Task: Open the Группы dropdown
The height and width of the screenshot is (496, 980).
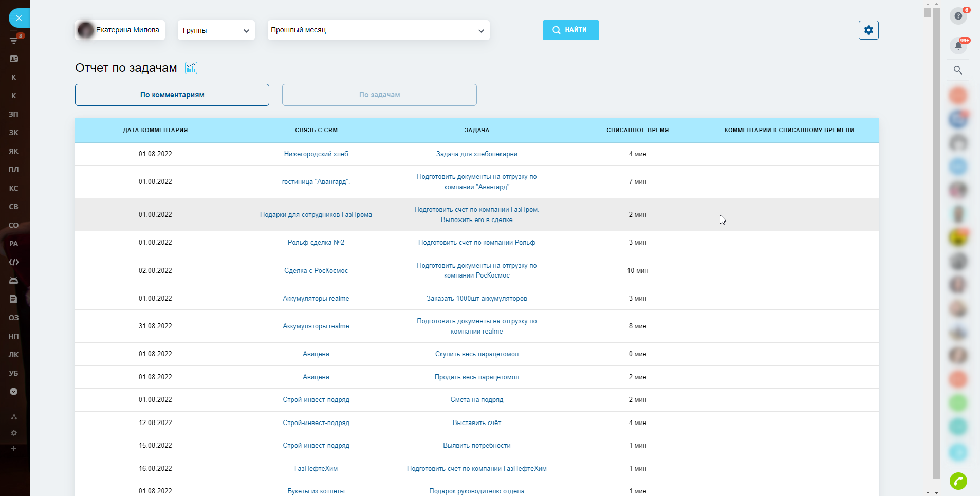Action: (216, 30)
